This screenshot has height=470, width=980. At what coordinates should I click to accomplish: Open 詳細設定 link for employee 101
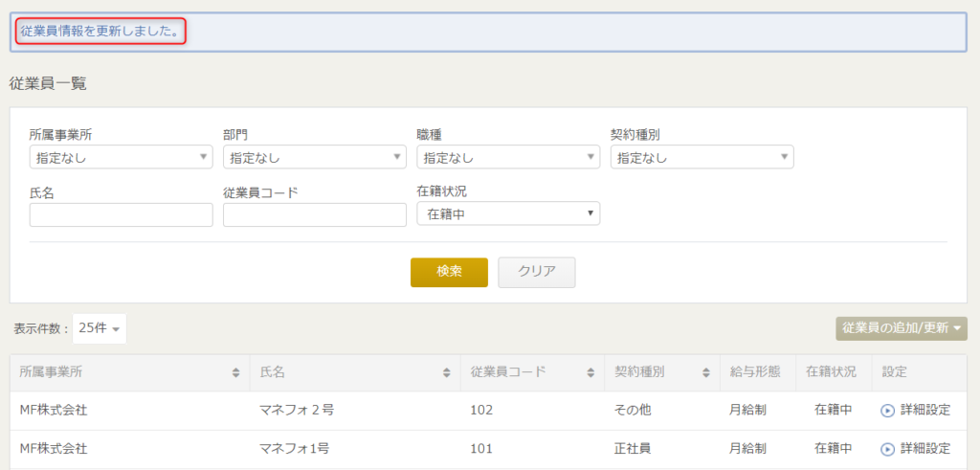pyautogui.click(x=925, y=449)
